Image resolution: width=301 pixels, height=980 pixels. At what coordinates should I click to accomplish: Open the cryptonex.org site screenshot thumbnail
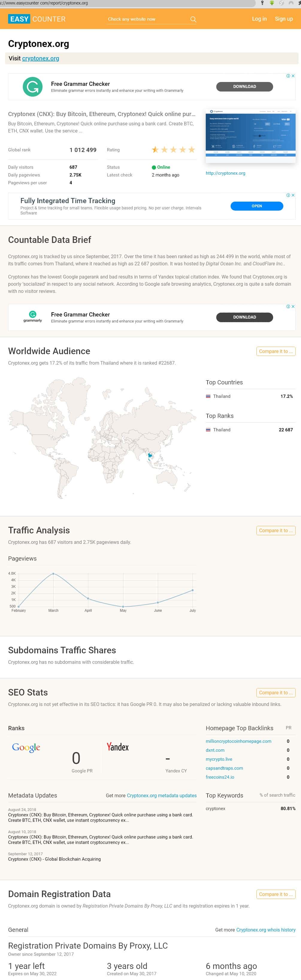pos(250,136)
